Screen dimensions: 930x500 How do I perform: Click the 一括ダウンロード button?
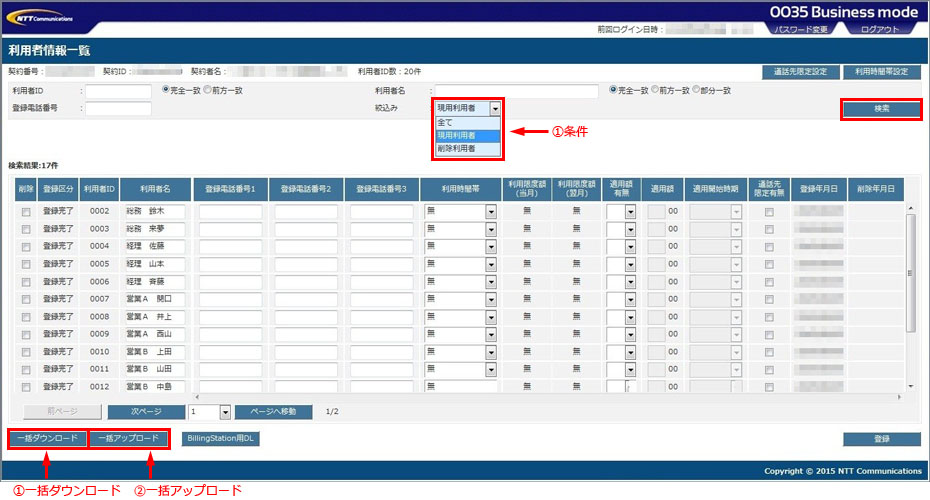coord(47,439)
